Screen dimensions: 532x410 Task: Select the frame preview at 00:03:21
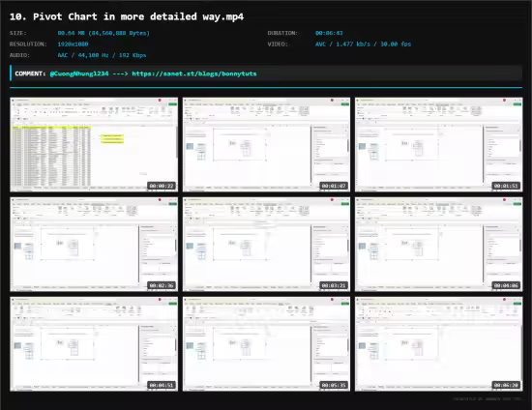pyautogui.click(x=266, y=245)
